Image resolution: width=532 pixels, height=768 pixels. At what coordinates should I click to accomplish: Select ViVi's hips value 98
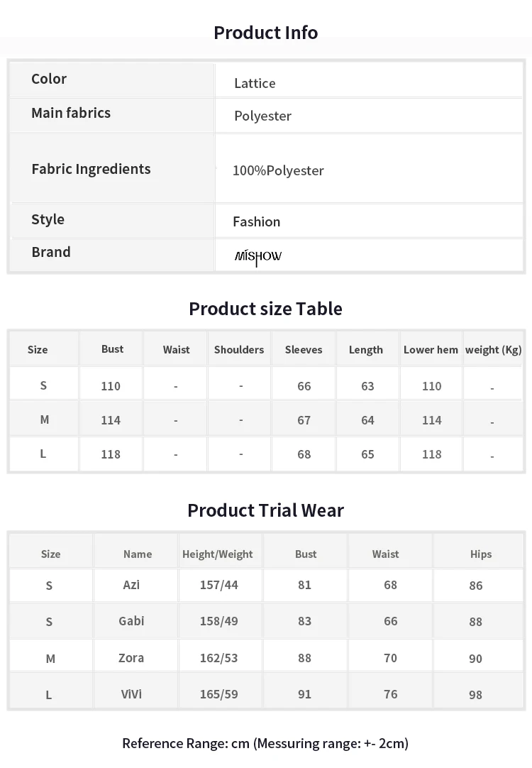tap(476, 695)
